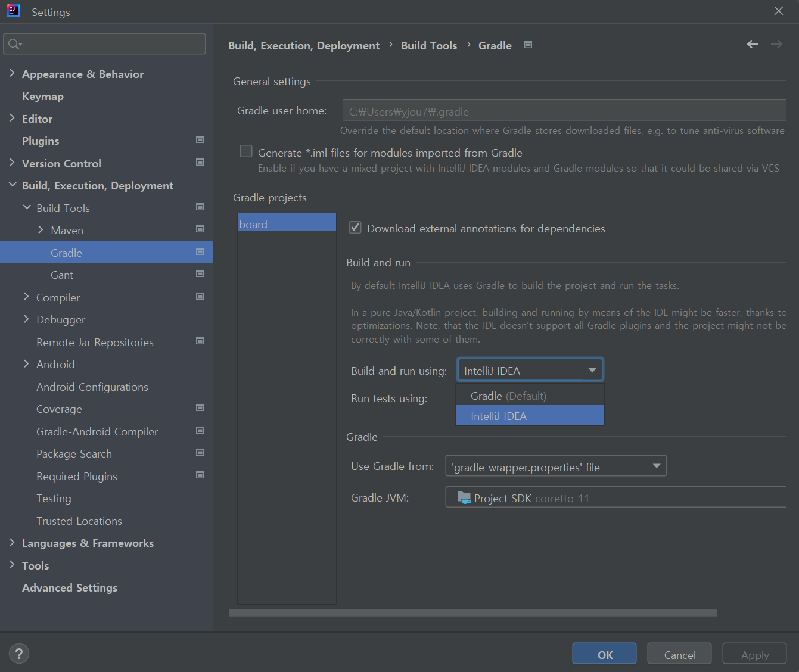Click Build Tools in the breadcrumb

[x=429, y=45]
